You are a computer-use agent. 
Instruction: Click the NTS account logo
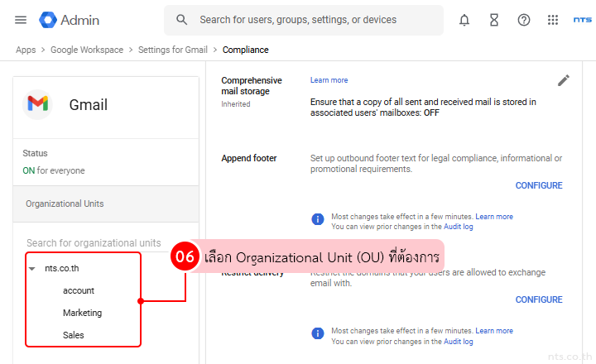[582, 20]
